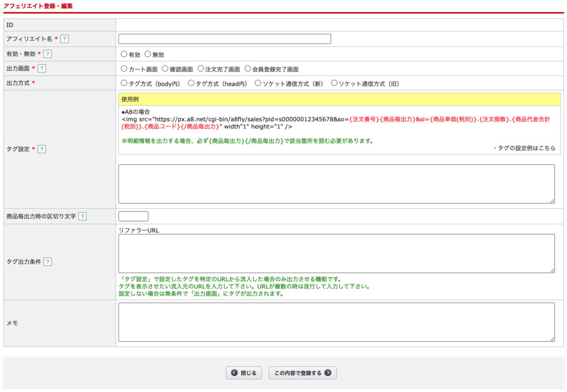The height and width of the screenshot is (392, 567).
Task: Open the タグの設定例はこちら link
Action: (525, 148)
